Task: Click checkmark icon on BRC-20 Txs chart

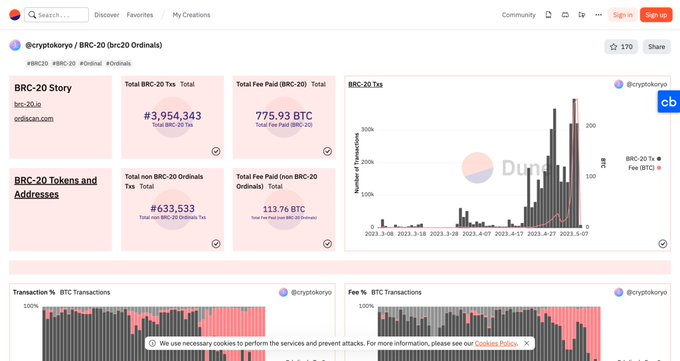Action: [x=663, y=243]
